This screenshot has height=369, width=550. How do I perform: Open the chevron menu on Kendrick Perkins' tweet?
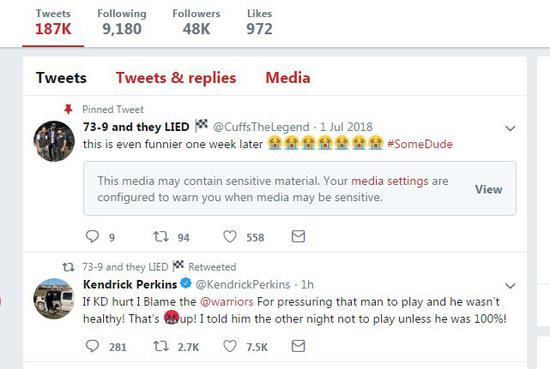[x=510, y=286]
